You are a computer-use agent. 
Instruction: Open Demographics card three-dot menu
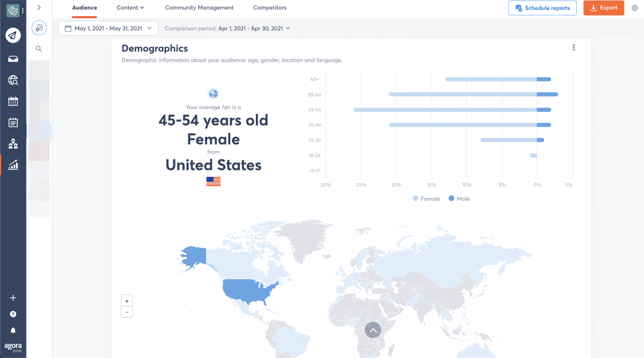(574, 48)
